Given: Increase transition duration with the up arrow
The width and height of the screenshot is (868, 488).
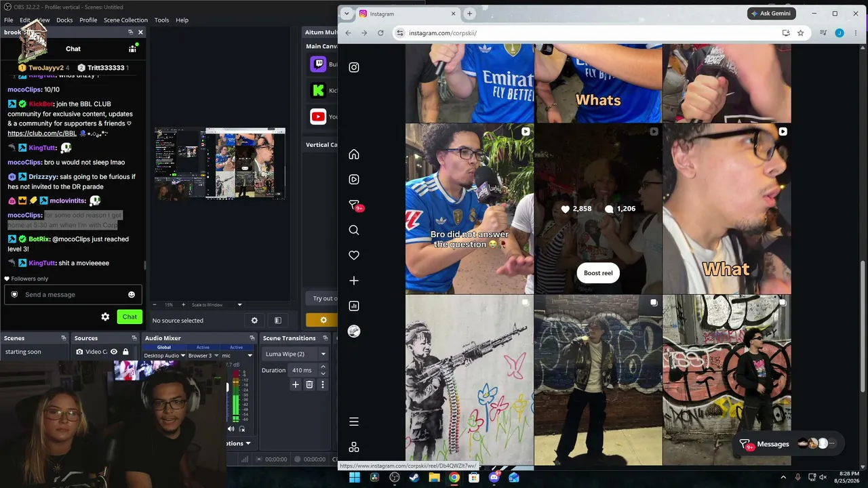Looking at the screenshot, I should coord(323,367).
